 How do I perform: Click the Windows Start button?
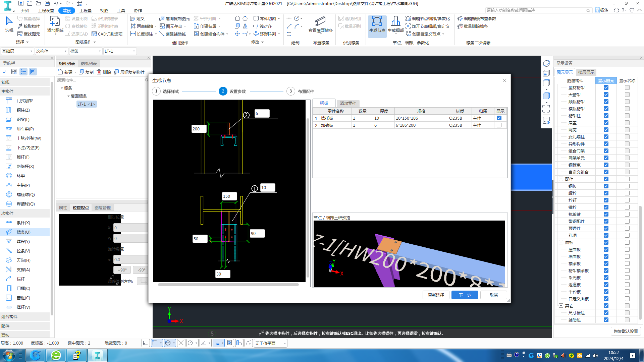(x=9, y=355)
